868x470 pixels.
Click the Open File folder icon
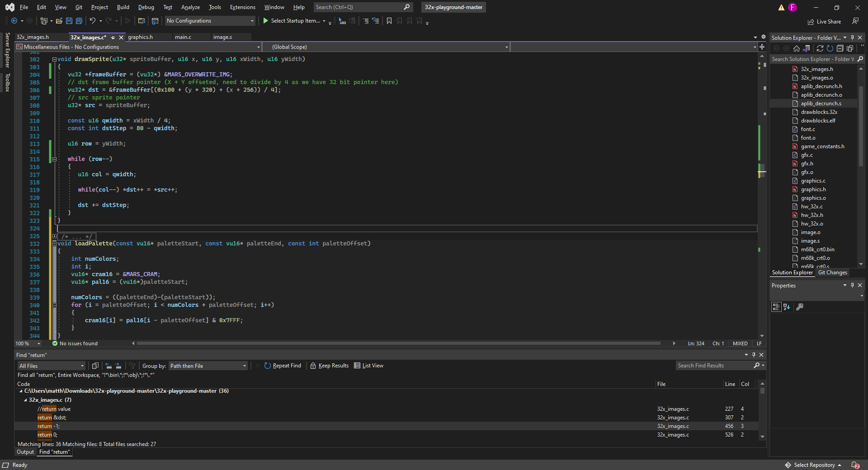[x=59, y=21]
